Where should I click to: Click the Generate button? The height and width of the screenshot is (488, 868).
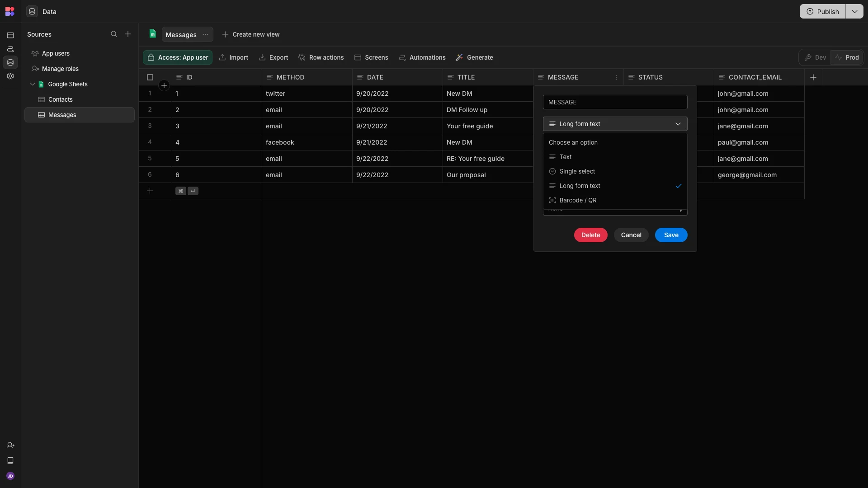[x=474, y=57]
